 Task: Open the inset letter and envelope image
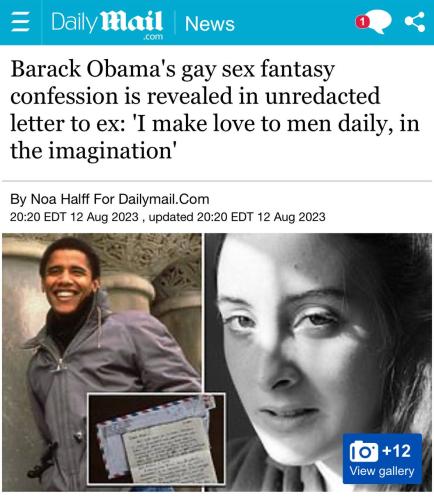156,439
